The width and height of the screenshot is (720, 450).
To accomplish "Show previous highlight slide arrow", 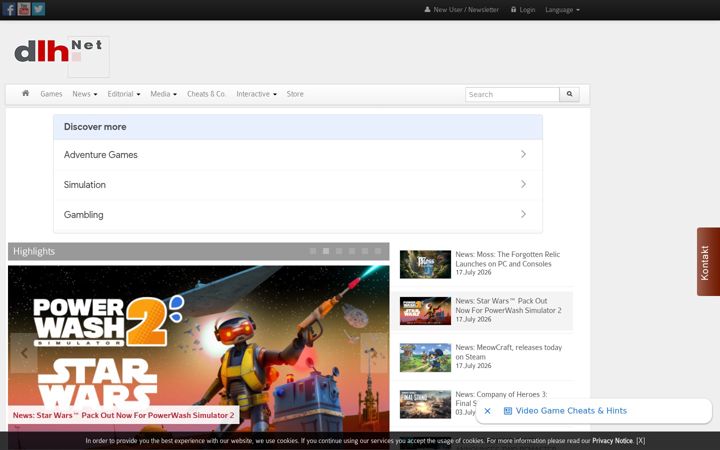I will click(24, 353).
